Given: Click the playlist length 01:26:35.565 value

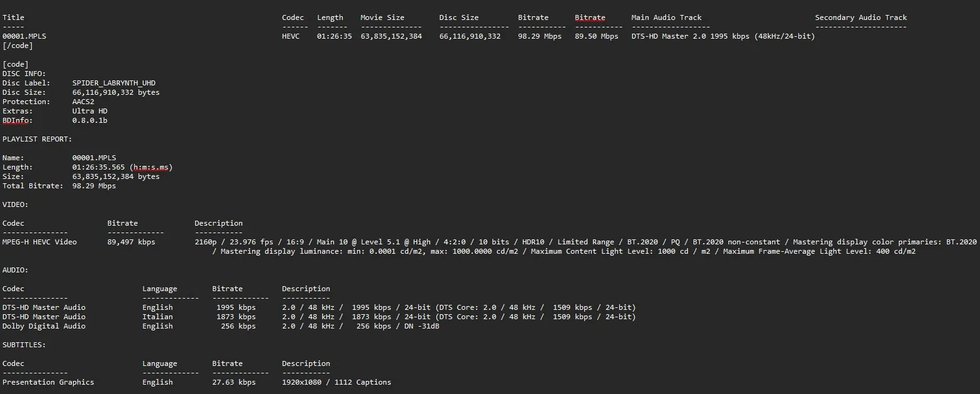Looking at the screenshot, I should coord(99,167).
